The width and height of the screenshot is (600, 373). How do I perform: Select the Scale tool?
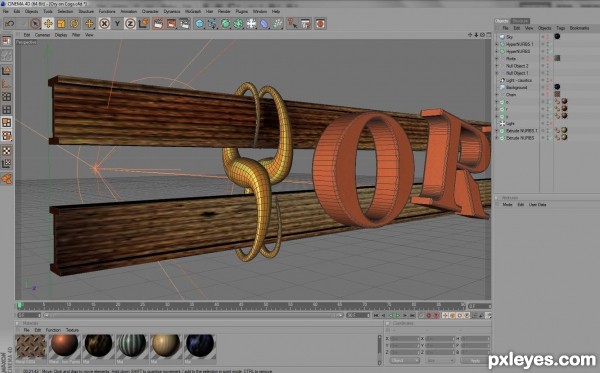click(61, 24)
